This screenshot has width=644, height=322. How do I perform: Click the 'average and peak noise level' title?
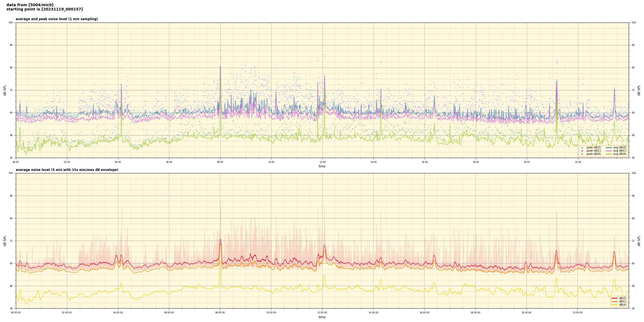(x=57, y=19)
